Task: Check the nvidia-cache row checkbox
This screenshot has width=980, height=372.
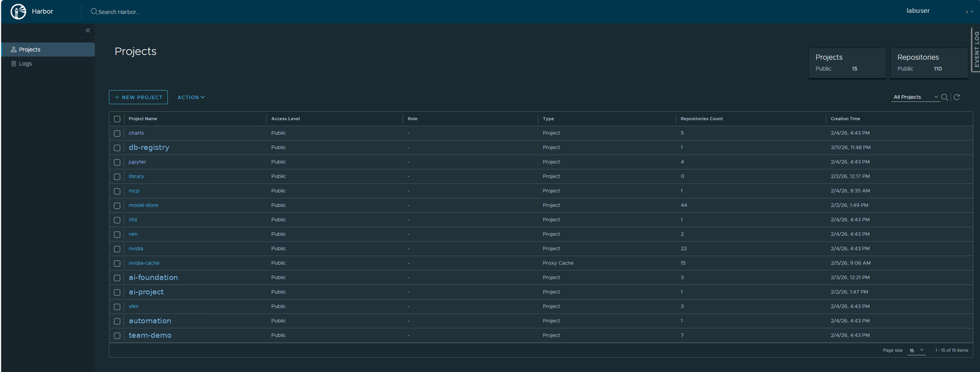Action: (117, 264)
